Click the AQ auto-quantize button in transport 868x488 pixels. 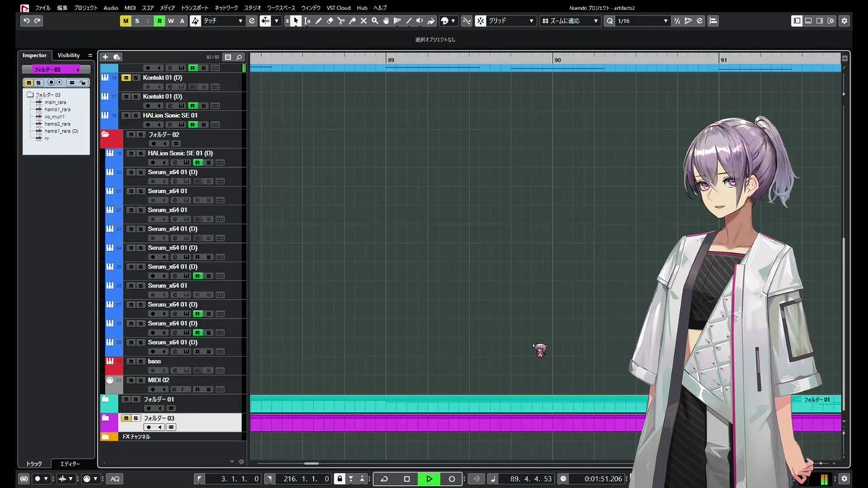(x=115, y=479)
